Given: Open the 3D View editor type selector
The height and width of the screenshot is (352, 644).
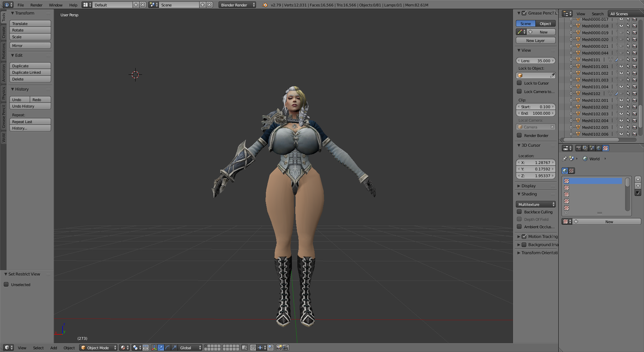Looking at the screenshot, I should click(x=9, y=347).
